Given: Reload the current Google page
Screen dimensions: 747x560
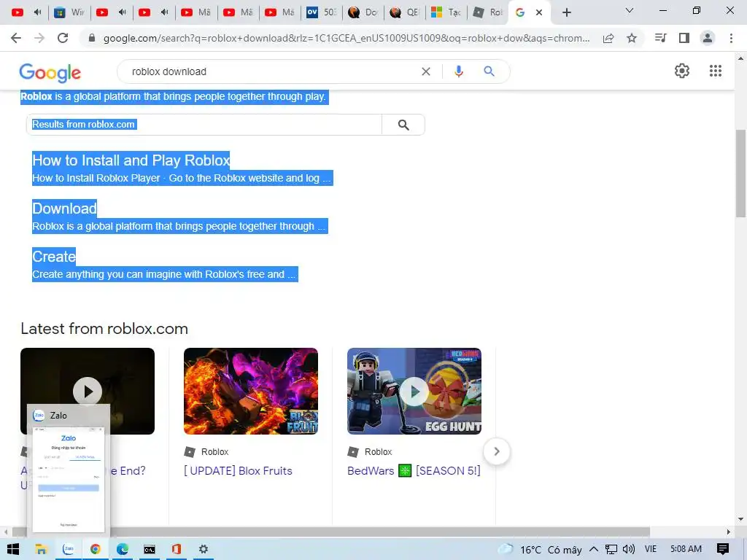Looking at the screenshot, I should [63, 38].
